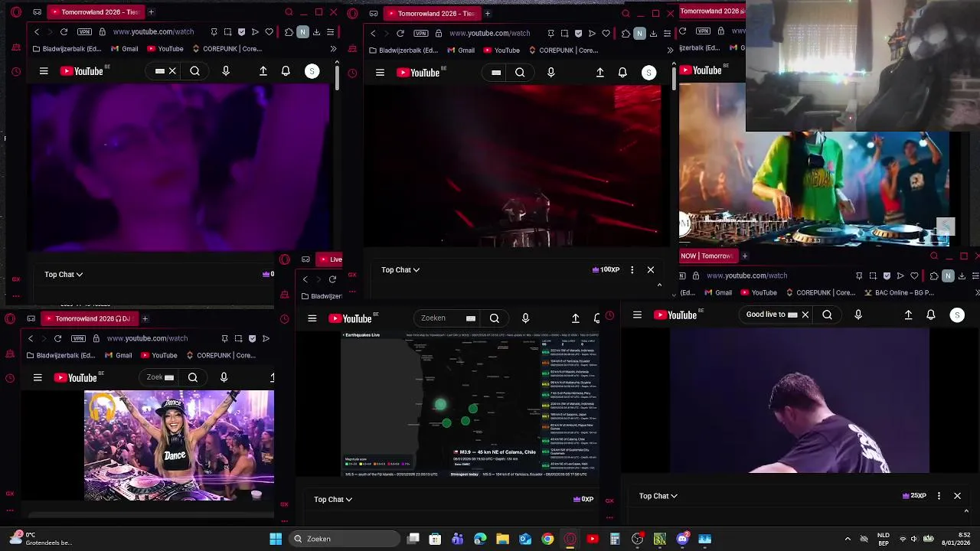
Task: Open YouTube bookmark in bottom-left window
Action: (159, 355)
